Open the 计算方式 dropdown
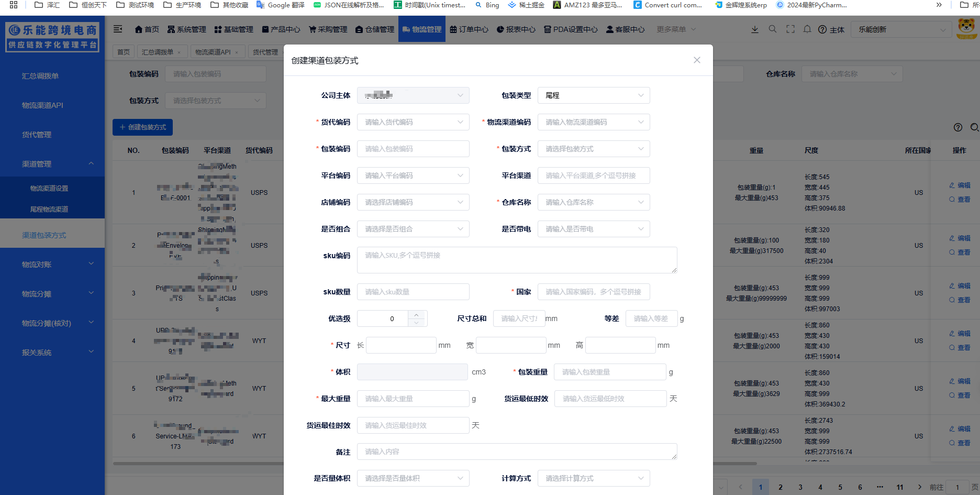 click(594, 478)
